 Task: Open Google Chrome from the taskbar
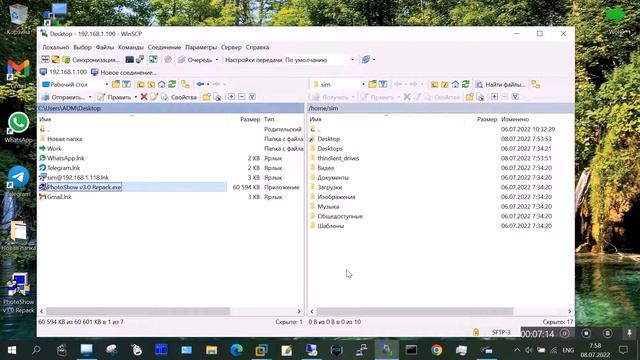tap(436, 350)
